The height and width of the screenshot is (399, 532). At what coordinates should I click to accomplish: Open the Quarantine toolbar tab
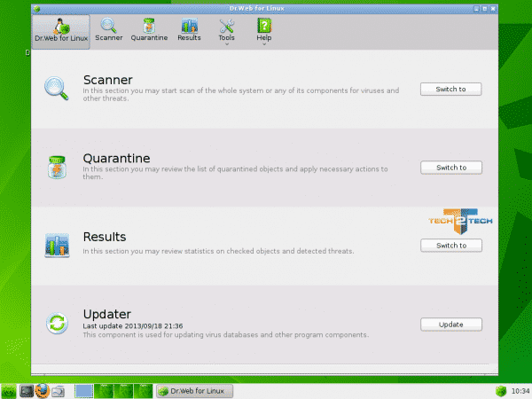149,30
